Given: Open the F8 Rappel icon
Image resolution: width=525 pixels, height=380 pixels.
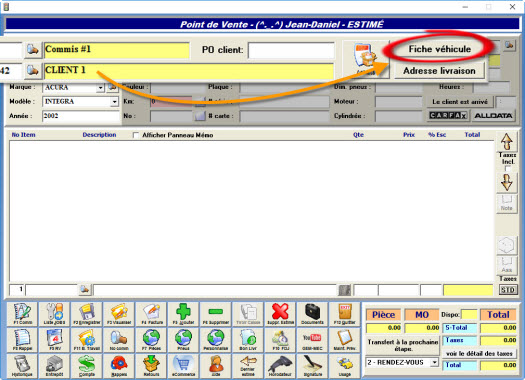Looking at the screenshot, I should [x=22, y=340].
